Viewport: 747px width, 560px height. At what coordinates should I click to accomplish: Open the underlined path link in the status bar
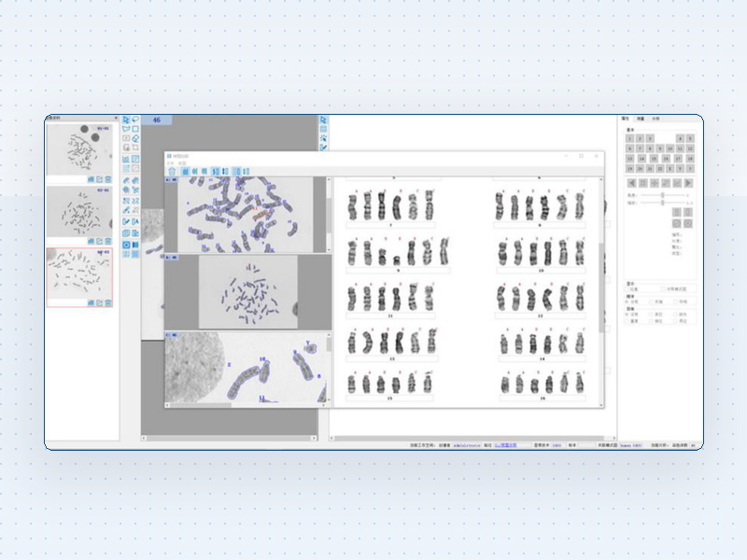pyautogui.click(x=505, y=445)
